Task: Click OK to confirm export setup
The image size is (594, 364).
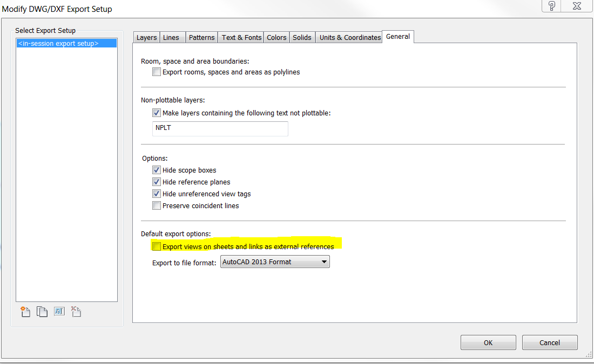Action: [488, 343]
